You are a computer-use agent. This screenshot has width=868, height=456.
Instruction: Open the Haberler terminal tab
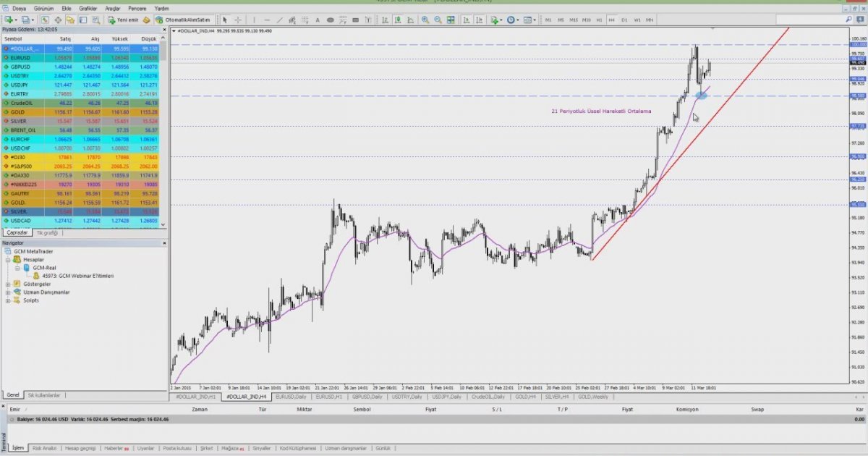[x=116, y=448]
